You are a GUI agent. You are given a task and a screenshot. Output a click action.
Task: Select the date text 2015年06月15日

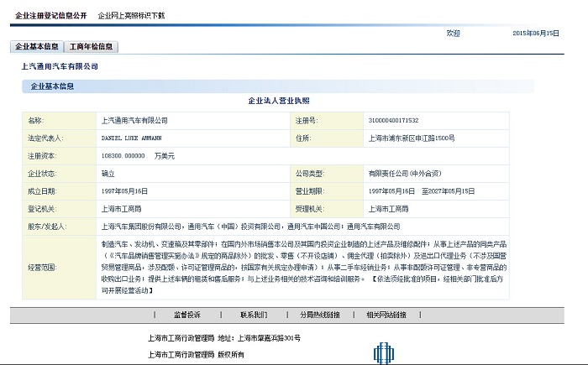536,33
